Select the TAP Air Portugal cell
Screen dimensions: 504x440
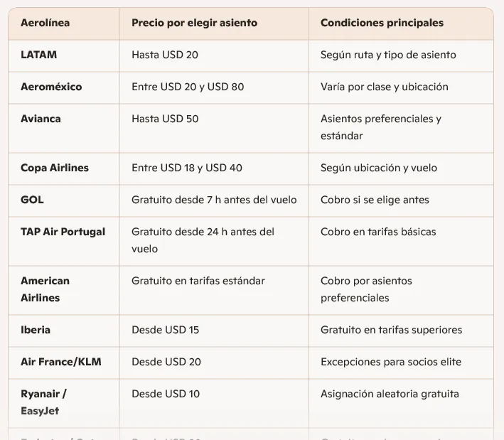[63, 232]
